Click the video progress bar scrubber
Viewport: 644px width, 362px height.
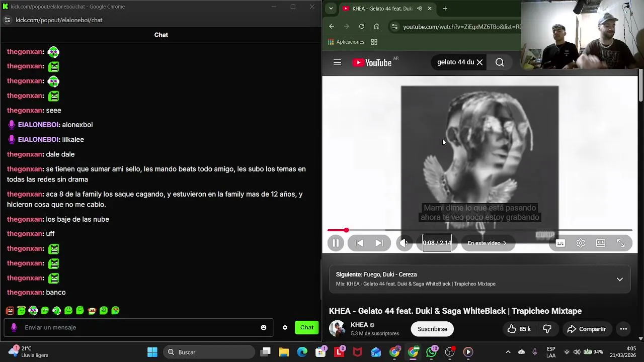346,230
